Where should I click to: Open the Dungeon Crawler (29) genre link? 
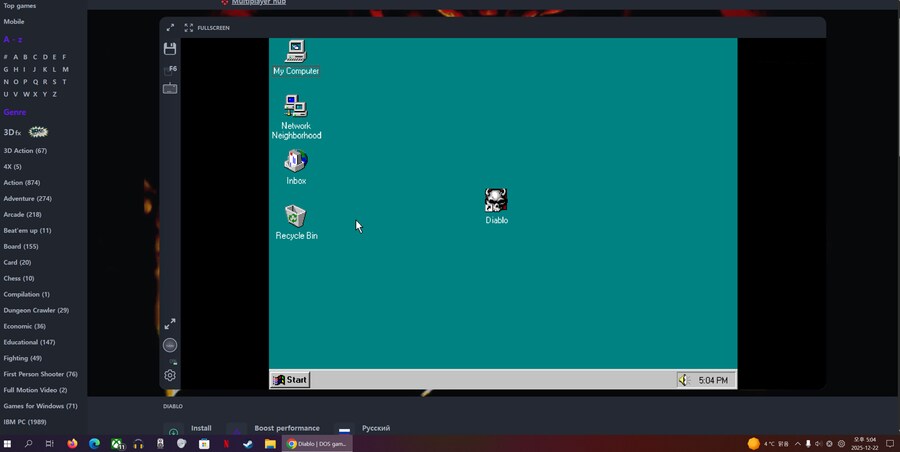tap(36, 311)
